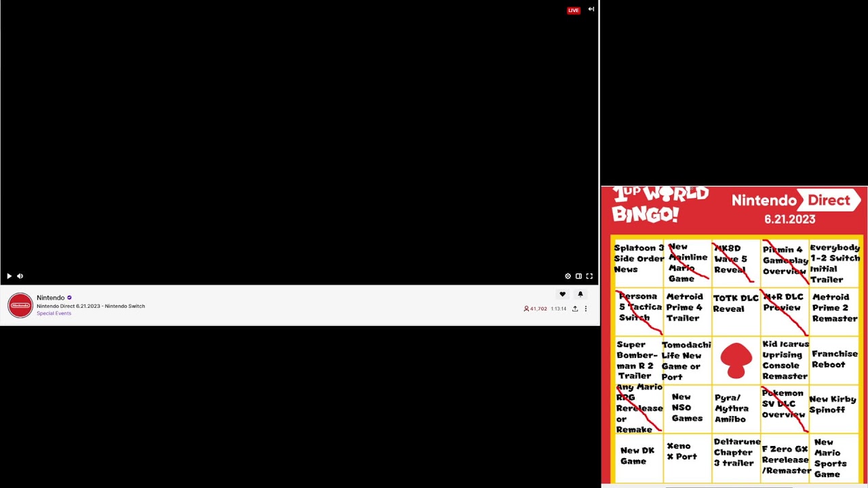Select the Metroid Prime 4 Trailer square

point(686,312)
